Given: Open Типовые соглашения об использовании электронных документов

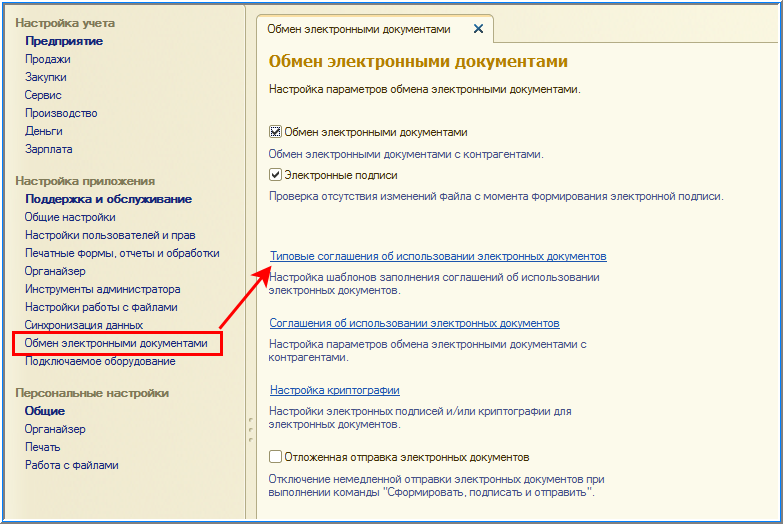Looking at the screenshot, I should click(438, 256).
